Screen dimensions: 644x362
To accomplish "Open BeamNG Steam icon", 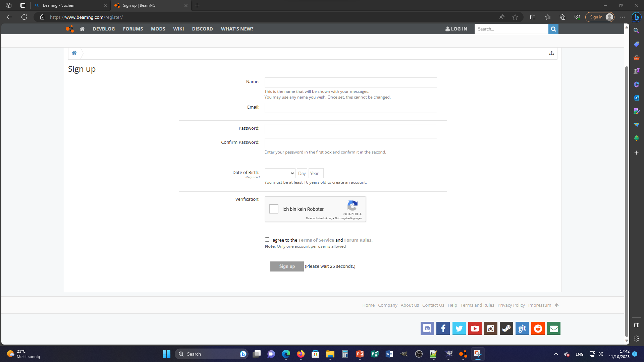I will pos(506,328).
